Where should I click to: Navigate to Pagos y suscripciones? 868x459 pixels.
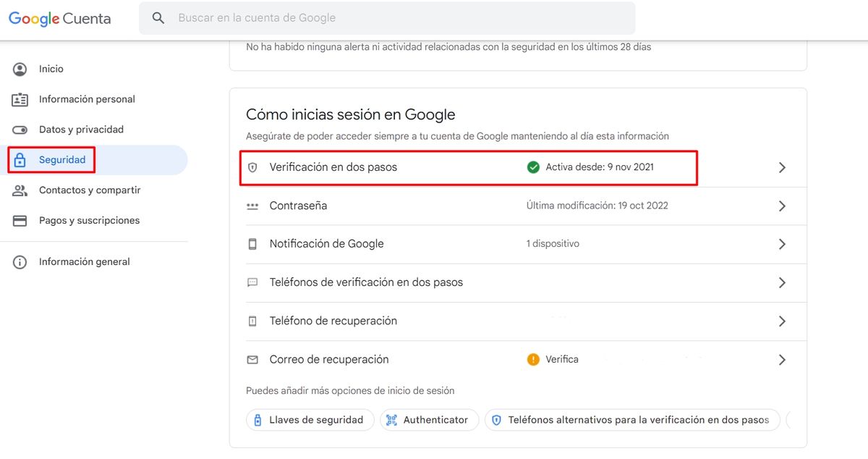(x=89, y=220)
